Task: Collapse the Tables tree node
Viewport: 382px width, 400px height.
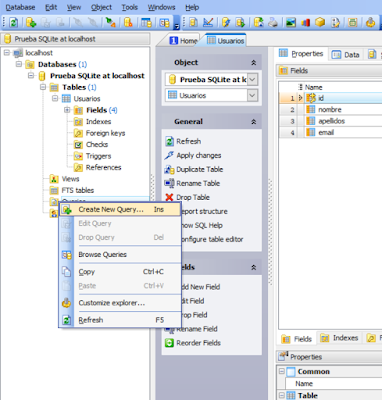Action: (43, 87)
